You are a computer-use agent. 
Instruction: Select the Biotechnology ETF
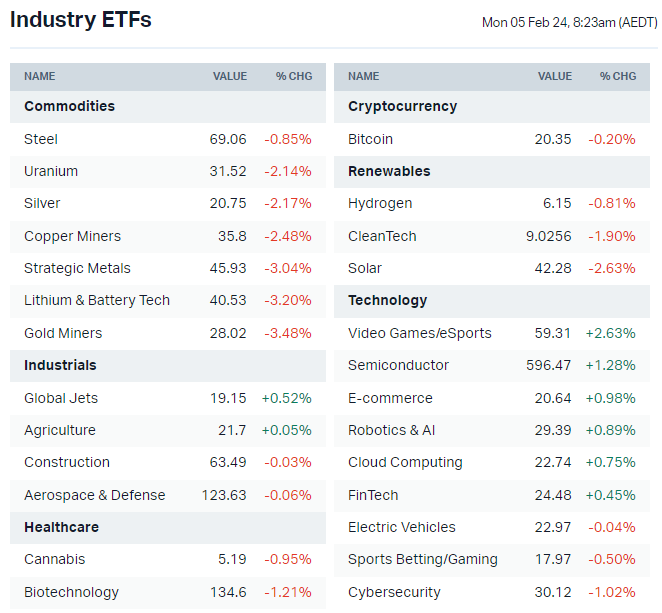tap(71, 592)
